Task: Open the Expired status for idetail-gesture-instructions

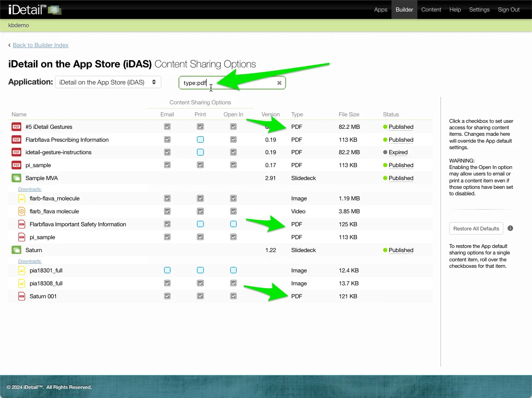Action: pos(398,152)
